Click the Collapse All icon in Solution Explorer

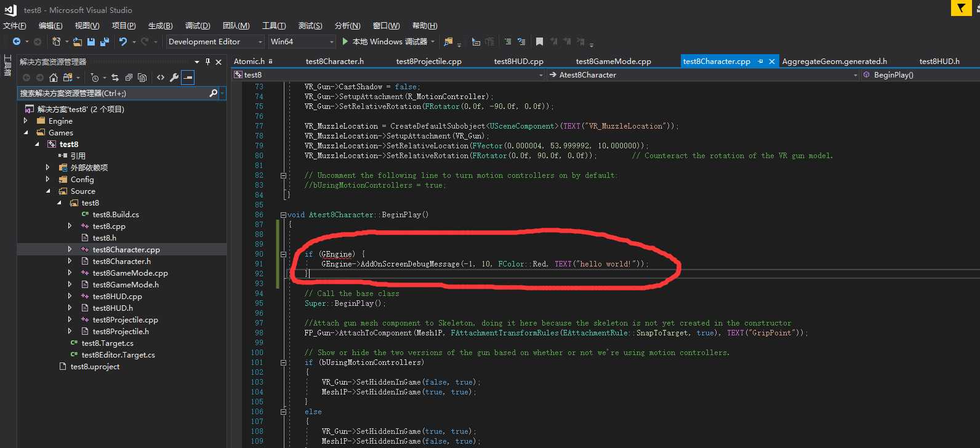pos(129,78)
